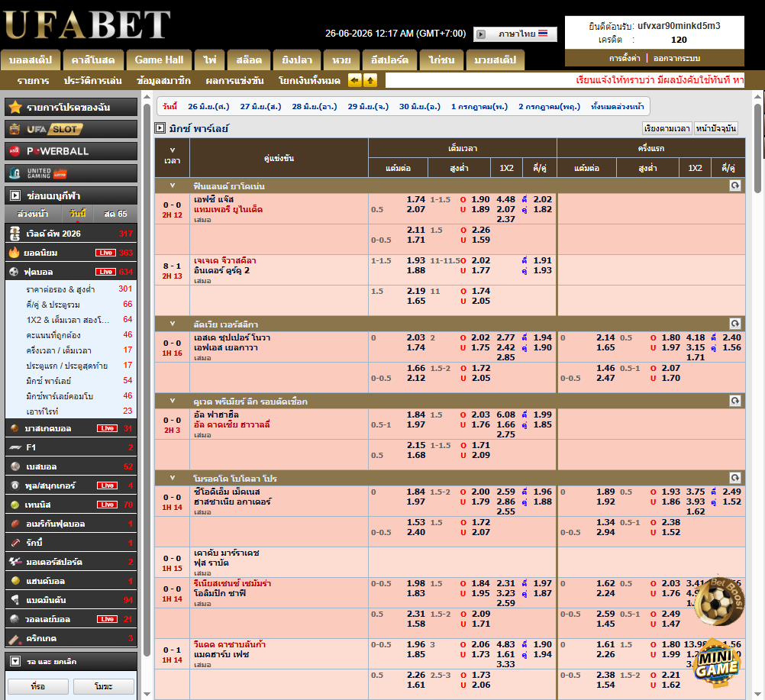Open ประวัติการเล่น play history menu
Image resolution: width=765 pixels, height=700 pixels.
[x=92, y=80]
